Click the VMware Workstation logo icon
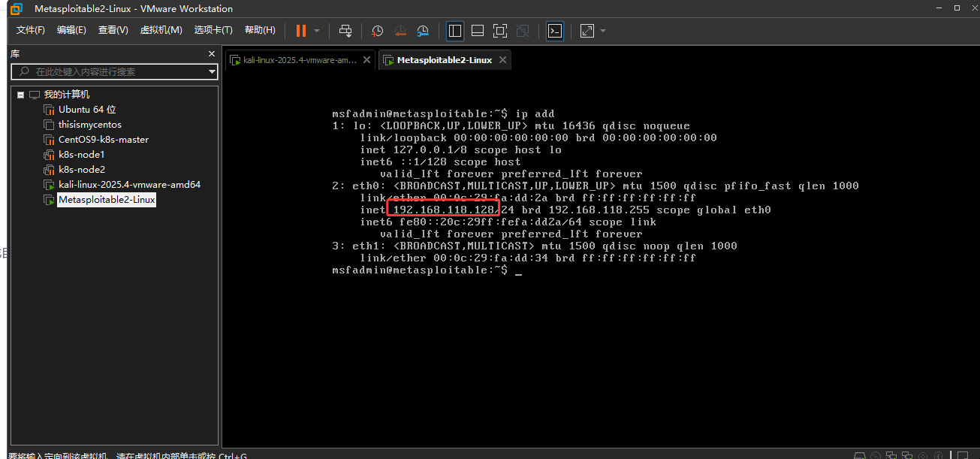The width and height of the screenshot is (980, 459). (x=16, y=9)
